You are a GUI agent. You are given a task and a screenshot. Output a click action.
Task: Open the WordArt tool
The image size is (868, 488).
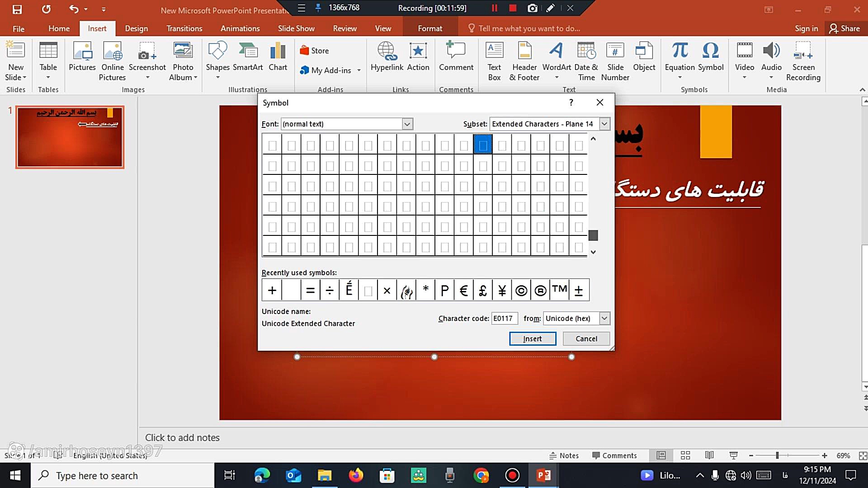(556, 51)
